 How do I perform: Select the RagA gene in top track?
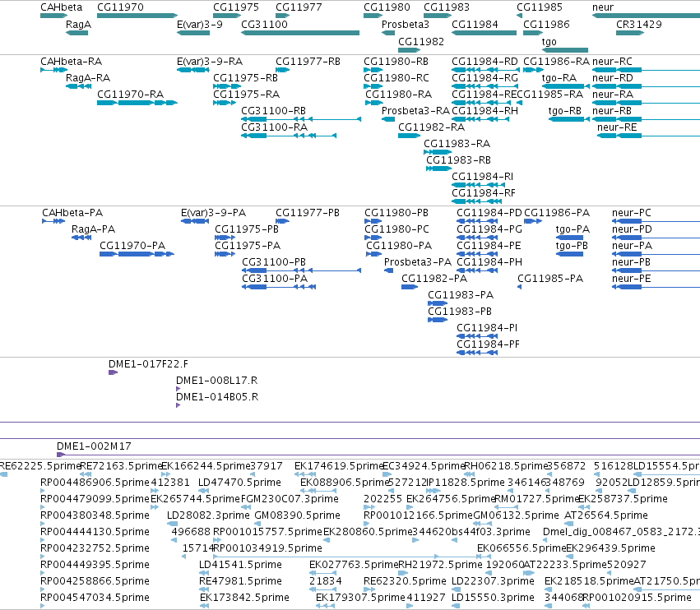(76, 33)
